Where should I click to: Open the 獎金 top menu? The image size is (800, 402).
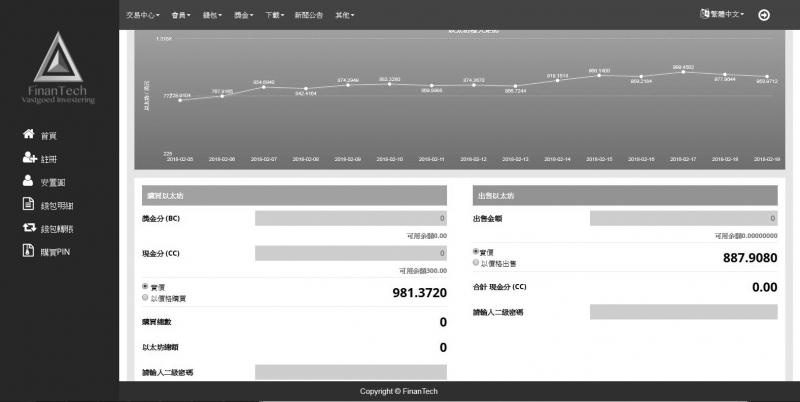[x=244, y=16]
